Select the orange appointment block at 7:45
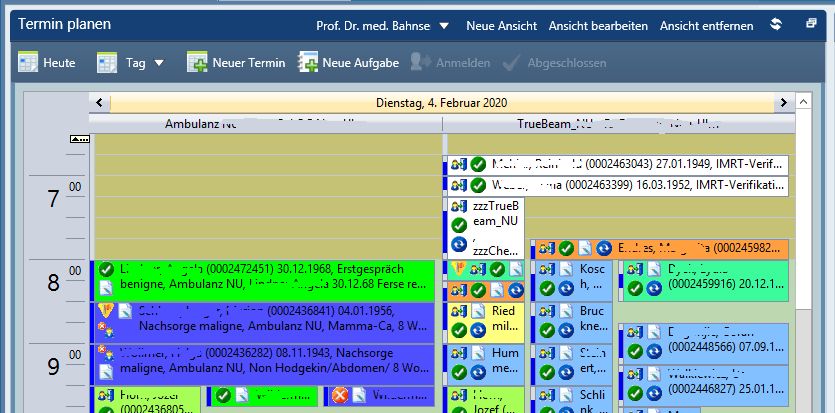835x413 pixels. [x=700, y=248]
